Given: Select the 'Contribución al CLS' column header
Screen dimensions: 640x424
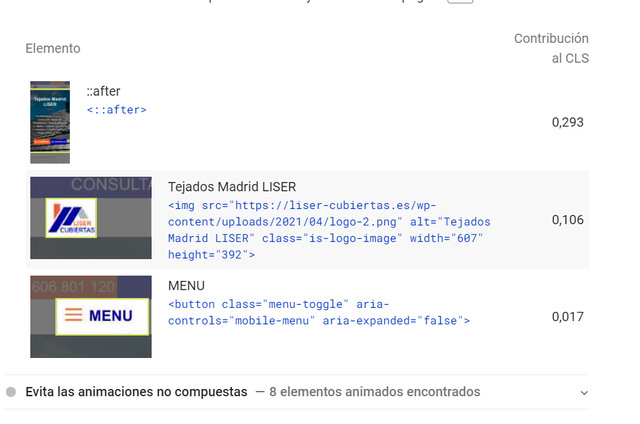Looking at the screenshot, I should click(551, 49).
